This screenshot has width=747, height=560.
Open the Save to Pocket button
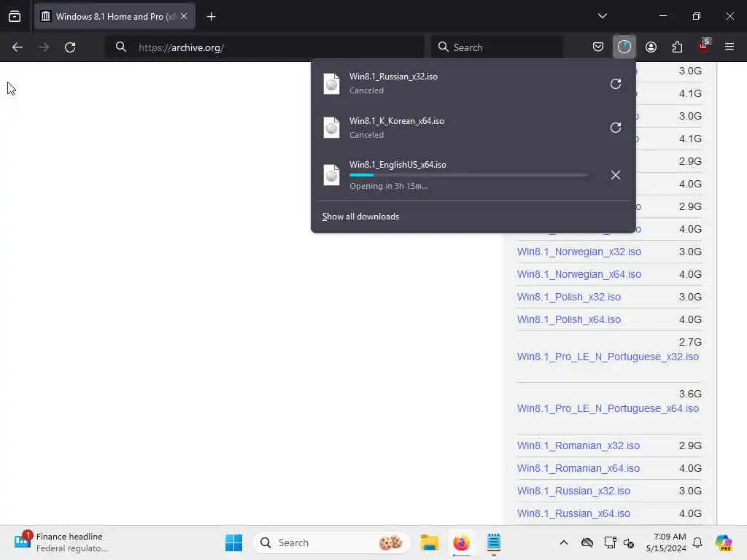pos(598,47)
